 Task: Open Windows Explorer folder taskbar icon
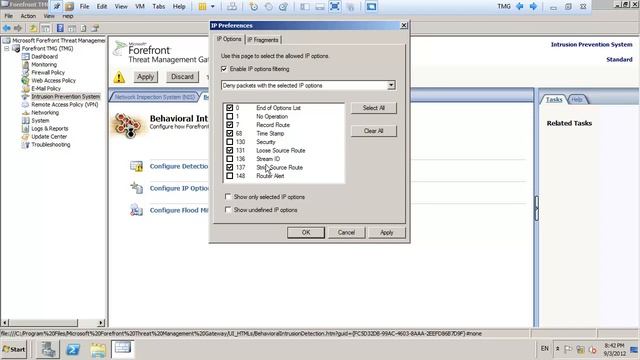pyautogui.click(x=98, y=350)
